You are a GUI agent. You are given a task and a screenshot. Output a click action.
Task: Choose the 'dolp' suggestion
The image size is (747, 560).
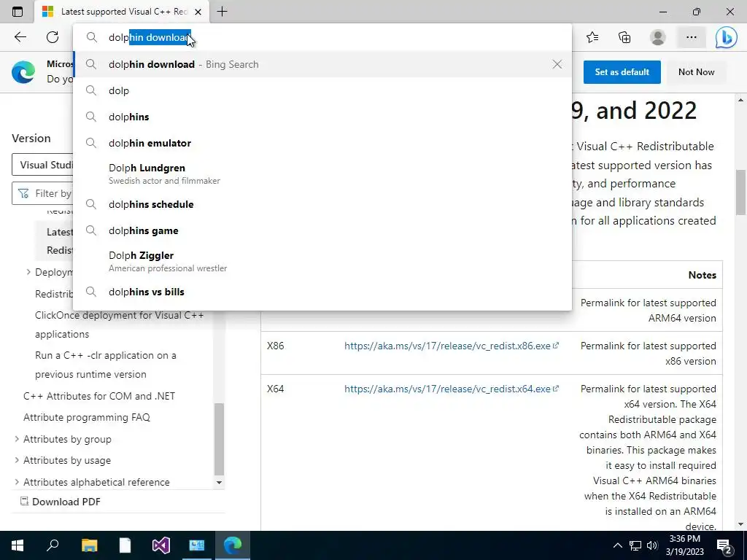(322, 90)
